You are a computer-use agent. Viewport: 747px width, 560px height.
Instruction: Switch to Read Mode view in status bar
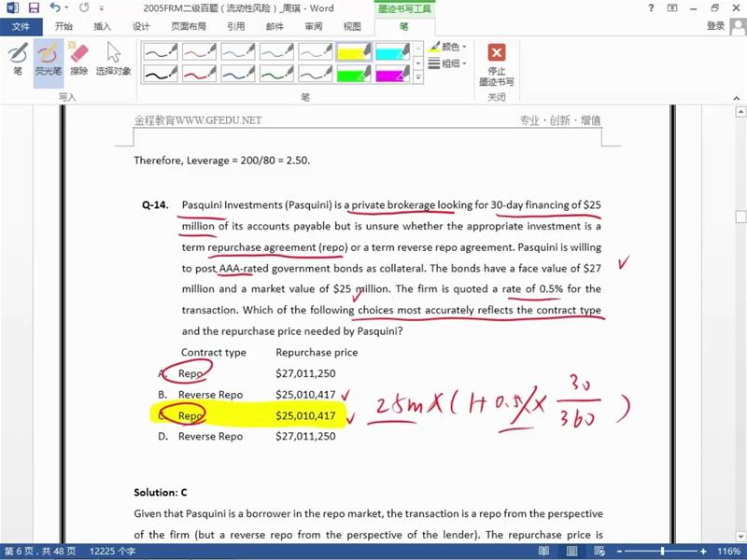(x=543, y=552)
